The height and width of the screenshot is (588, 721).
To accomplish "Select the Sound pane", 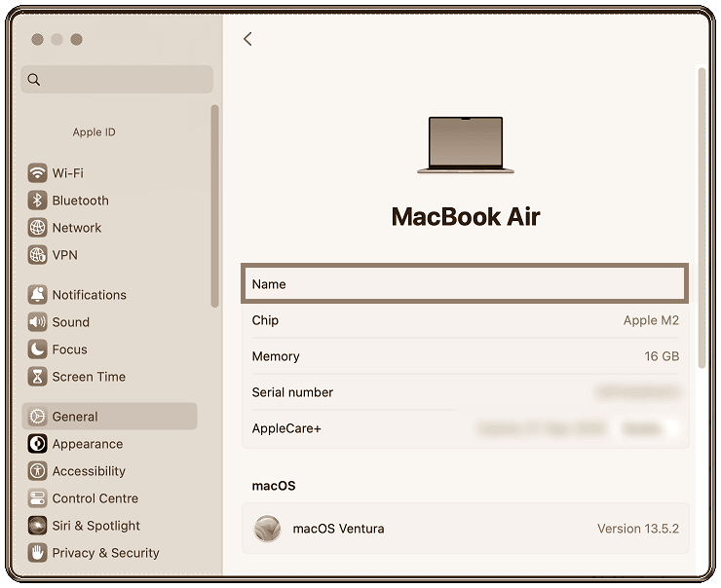I will 109,322.
